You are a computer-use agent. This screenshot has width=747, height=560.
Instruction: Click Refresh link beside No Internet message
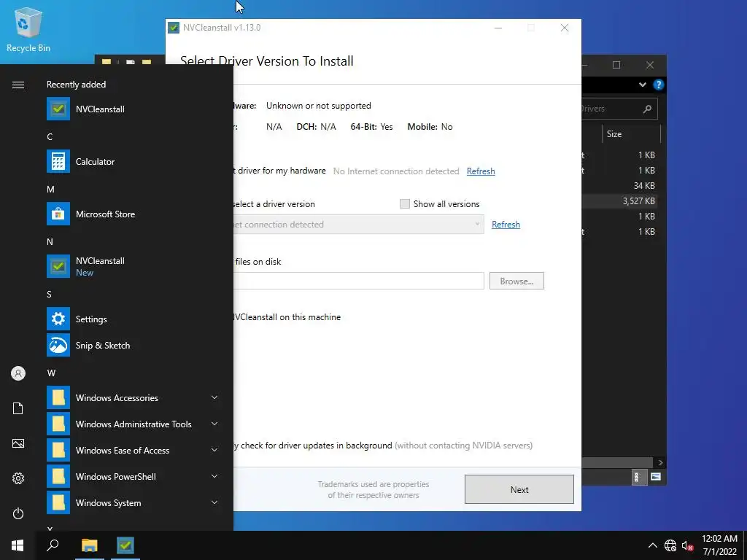[481, 171]
